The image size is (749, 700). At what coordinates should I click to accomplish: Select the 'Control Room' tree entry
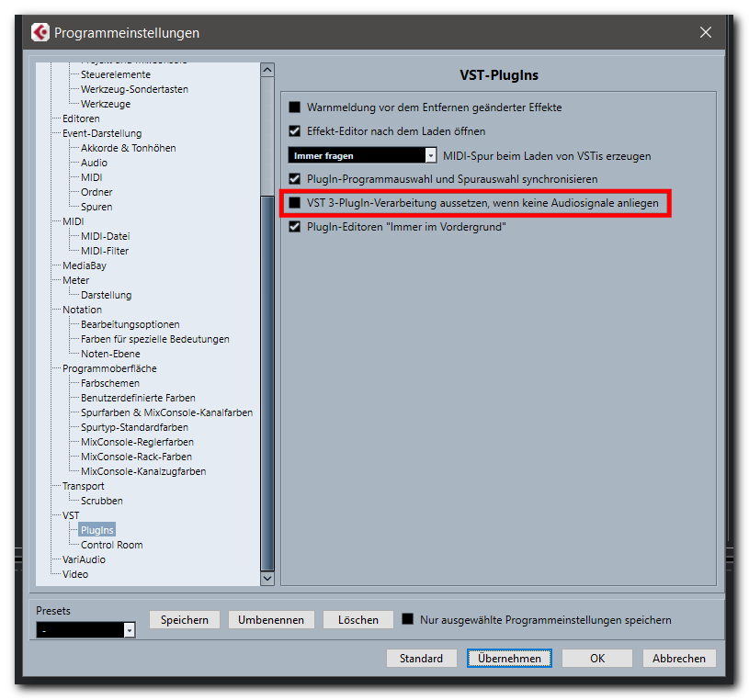pos(111,544)
